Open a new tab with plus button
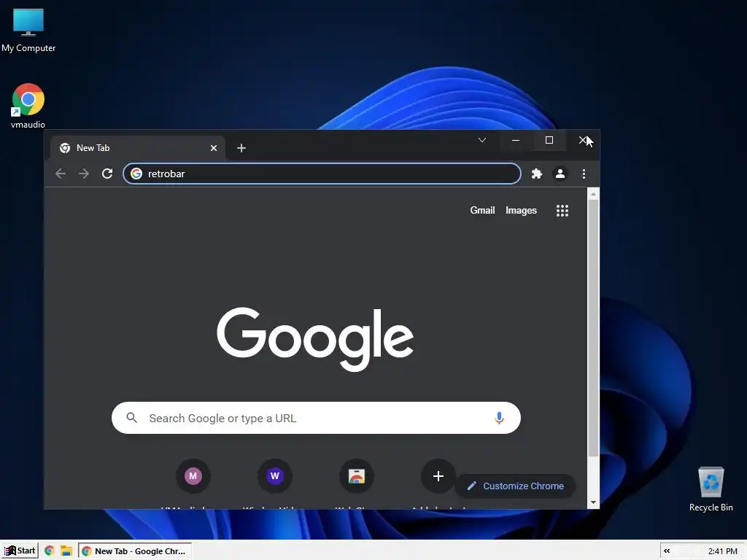 (x=241, y=148)
